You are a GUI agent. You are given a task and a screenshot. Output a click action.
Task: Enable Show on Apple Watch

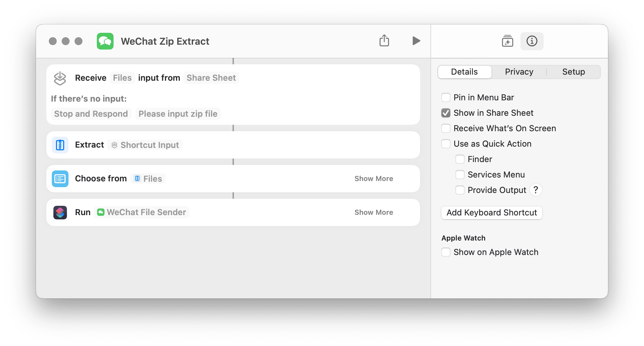coord(446,252)
